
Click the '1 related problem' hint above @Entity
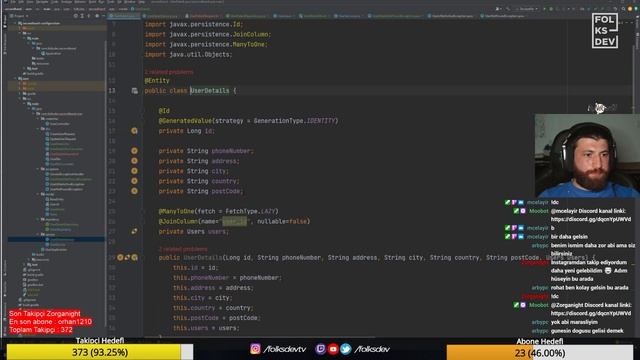point(169,72)
